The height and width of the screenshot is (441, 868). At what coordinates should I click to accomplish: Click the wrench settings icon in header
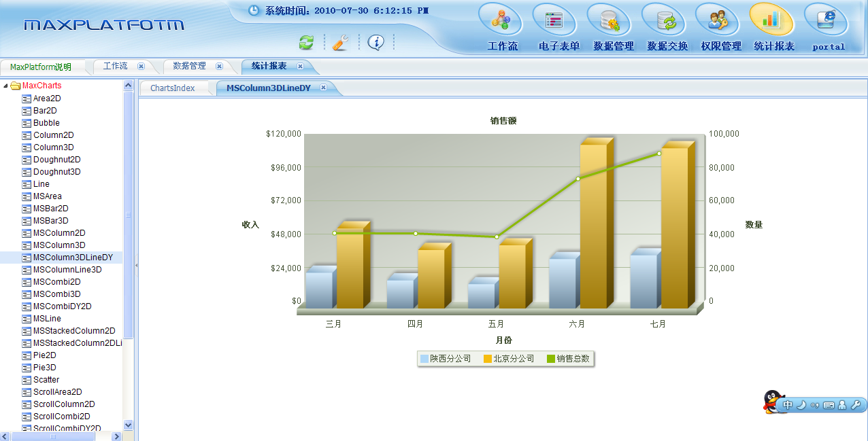(x=341, y=42)
